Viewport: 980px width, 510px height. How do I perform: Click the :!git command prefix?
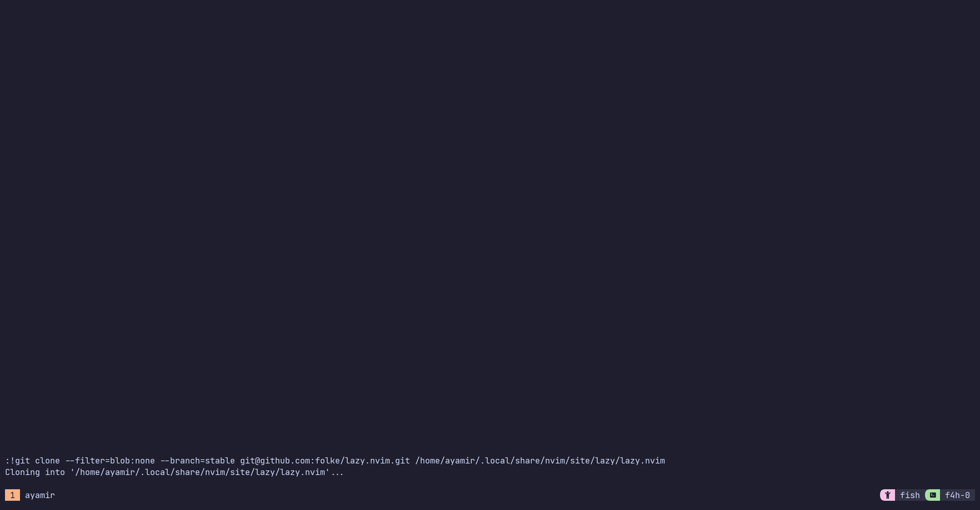pos(17,460)
